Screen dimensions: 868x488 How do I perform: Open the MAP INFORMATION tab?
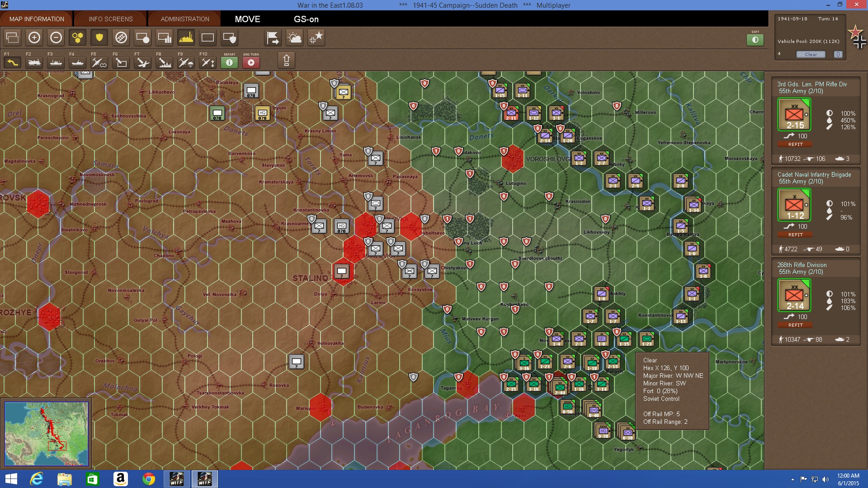click(x=37, y=19)
